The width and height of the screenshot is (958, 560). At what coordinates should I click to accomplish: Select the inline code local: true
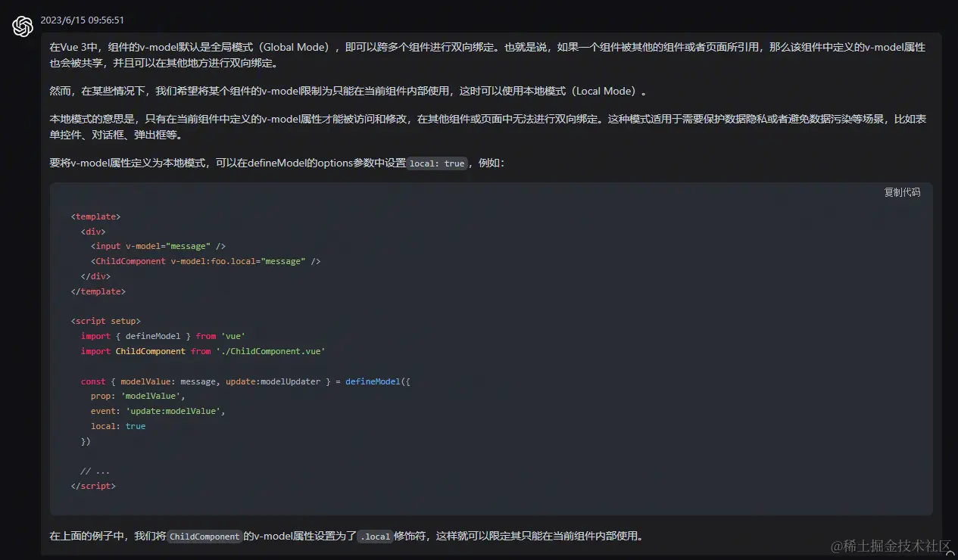coord(437,163)
